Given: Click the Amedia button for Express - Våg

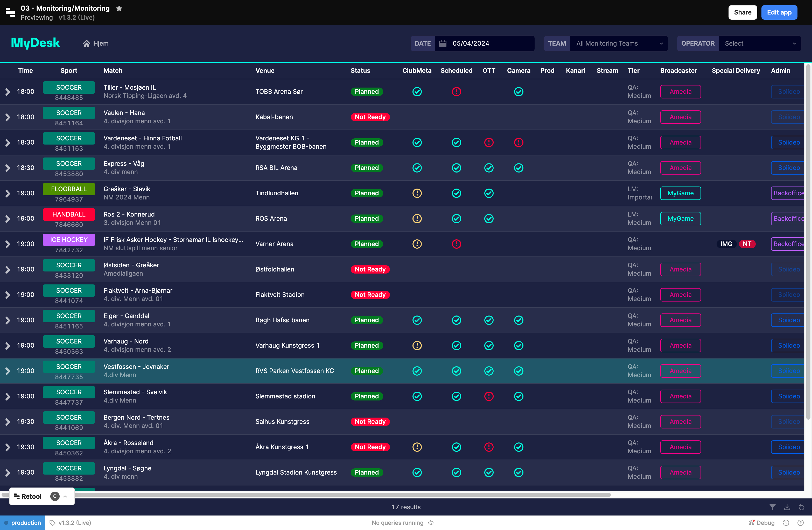Looking at the screenshot, I should coord(680,168).
